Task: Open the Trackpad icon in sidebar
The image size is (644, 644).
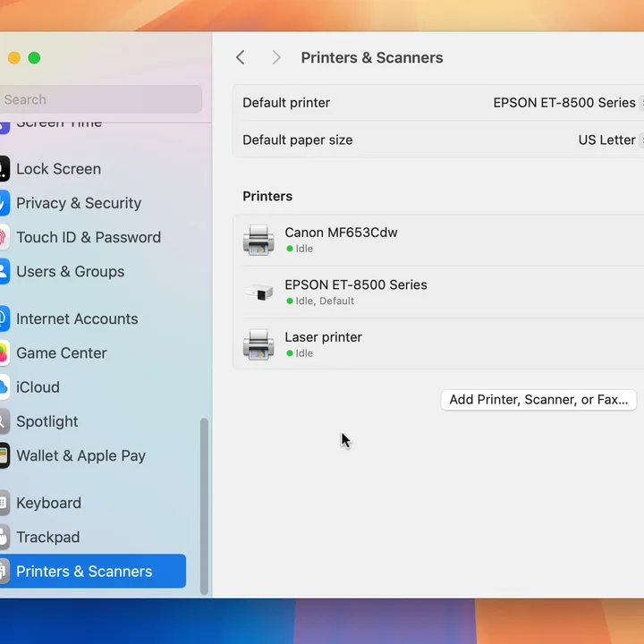Action: [4, 537]
